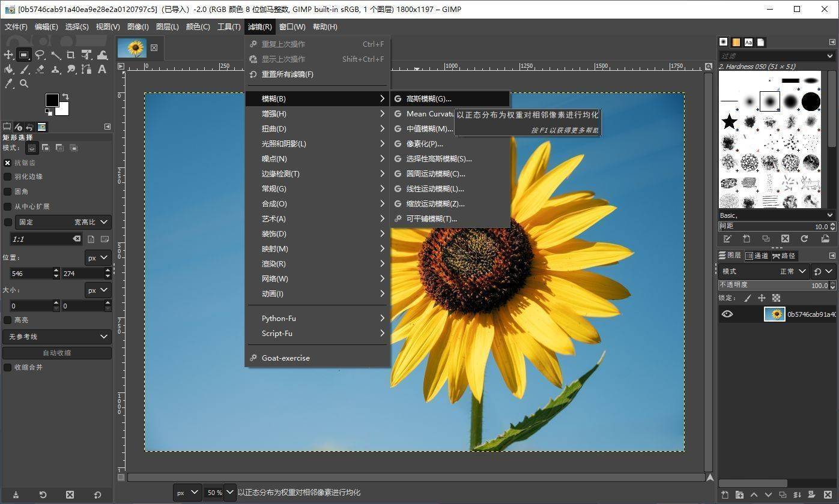
Task: Enable the 羽化边缘 checkbox
Action: pos(8,176)
